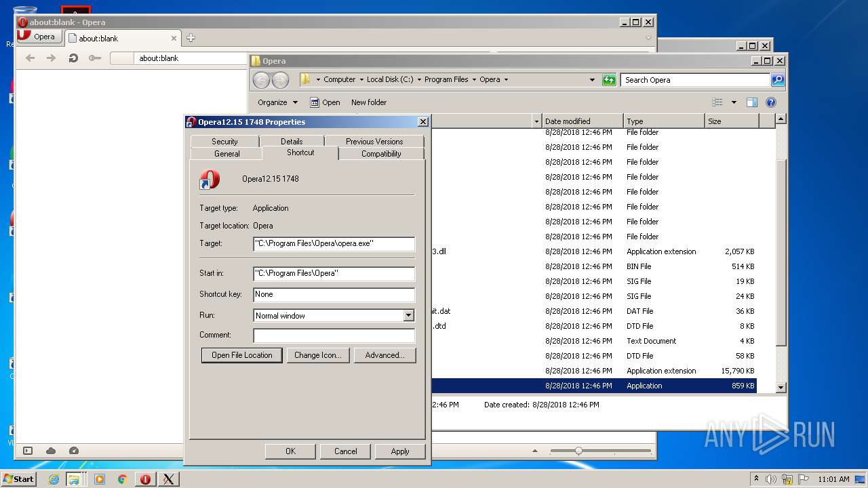This screenshot has width=868, height=488.
Task: Click the Opera Turbo icon
Action: (74, 451)
